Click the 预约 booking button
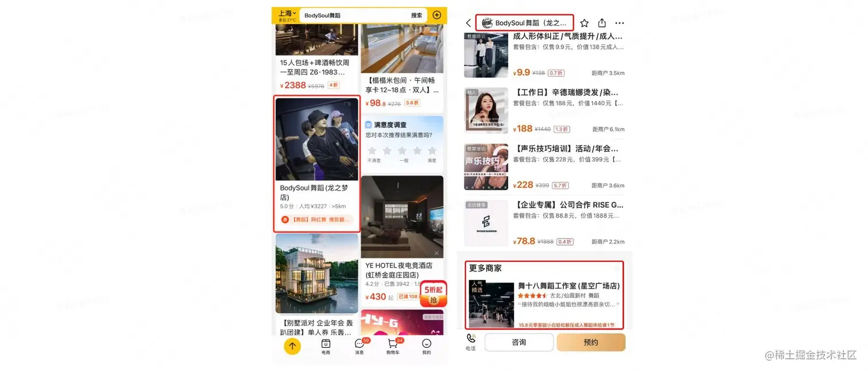 (591, 342)
